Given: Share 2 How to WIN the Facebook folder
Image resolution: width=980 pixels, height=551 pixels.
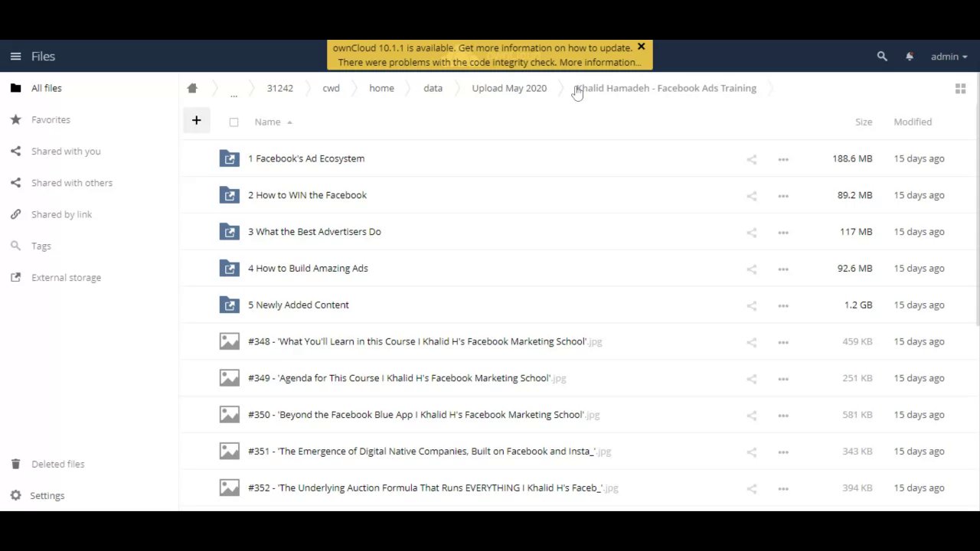Looking at the screenshot, I should pyautogui.click(x=752, y=196).
